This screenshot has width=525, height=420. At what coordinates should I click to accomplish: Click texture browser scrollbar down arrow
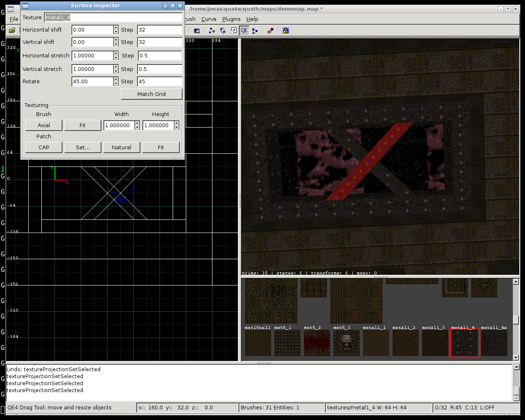point(516,358)
